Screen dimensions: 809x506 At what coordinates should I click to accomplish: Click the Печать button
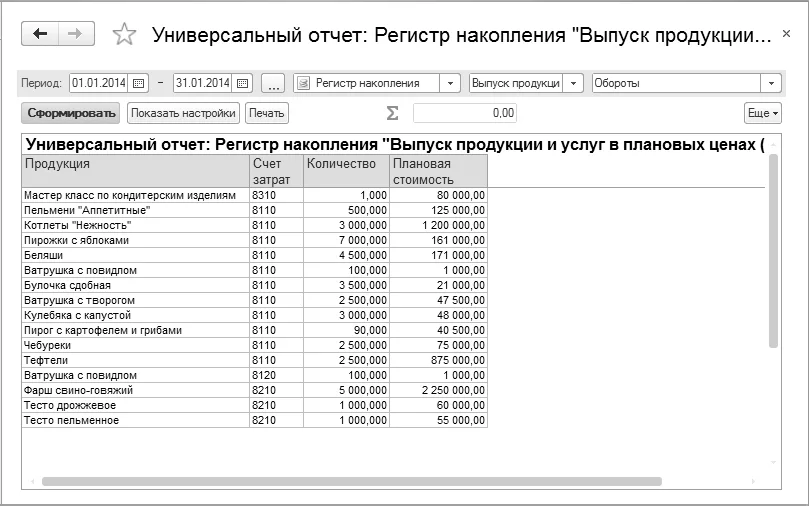point(267,113)
